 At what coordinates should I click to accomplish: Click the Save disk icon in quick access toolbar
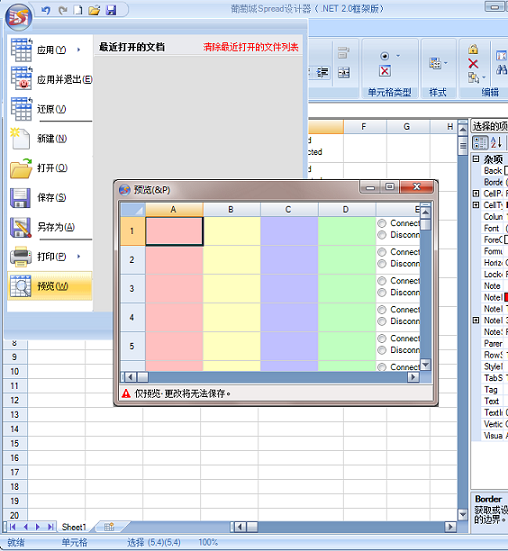(x=111, y=10)
